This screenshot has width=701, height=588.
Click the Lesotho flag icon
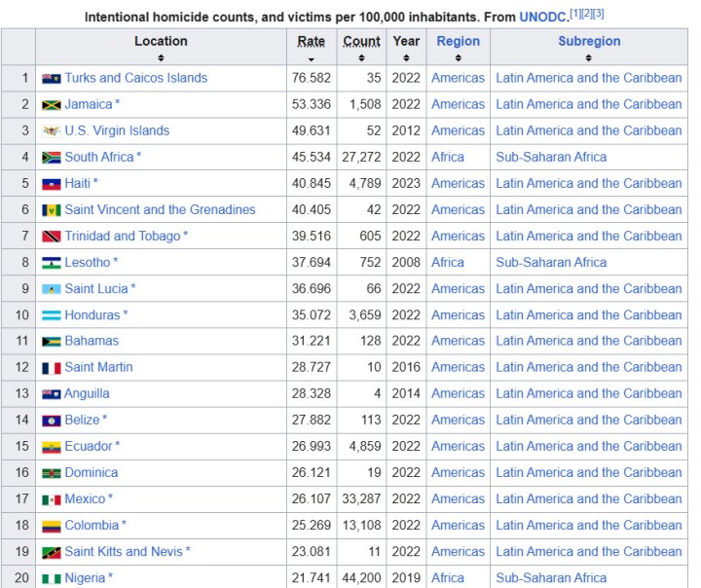(x=52, y=263)
